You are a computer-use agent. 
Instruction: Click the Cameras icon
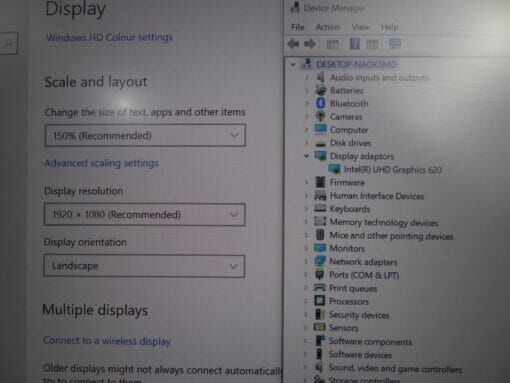pyautogui.click(x=320, y=116)
